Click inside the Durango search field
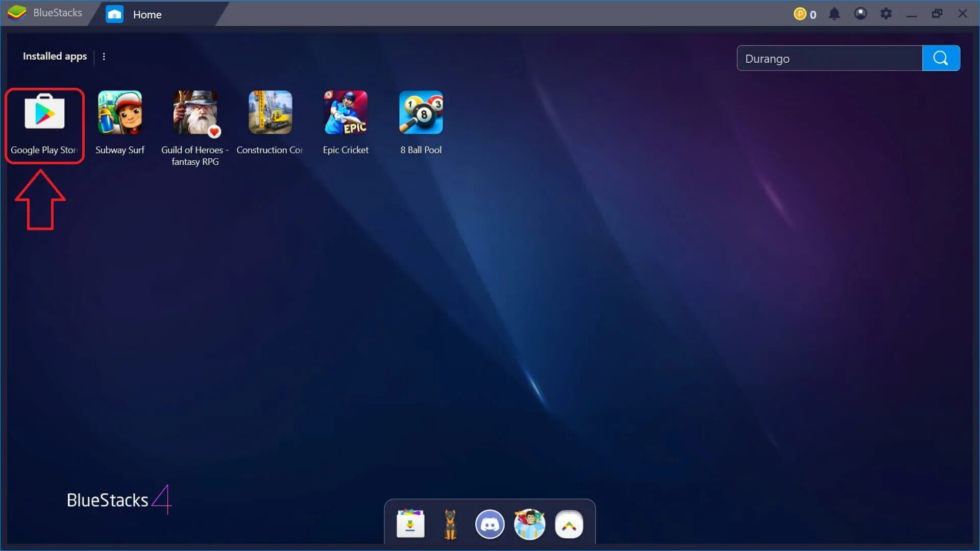 pyautogui.click(x=817, y=58)
